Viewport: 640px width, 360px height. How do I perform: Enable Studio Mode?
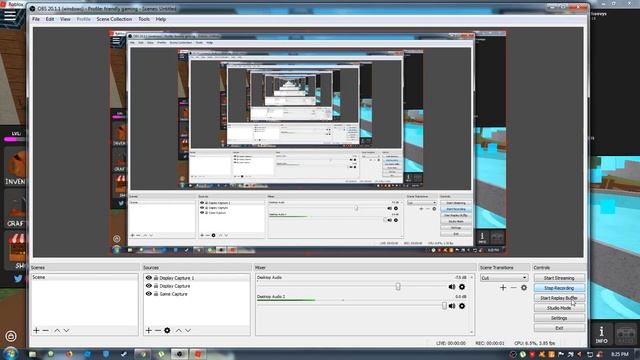tap(559, 308)
